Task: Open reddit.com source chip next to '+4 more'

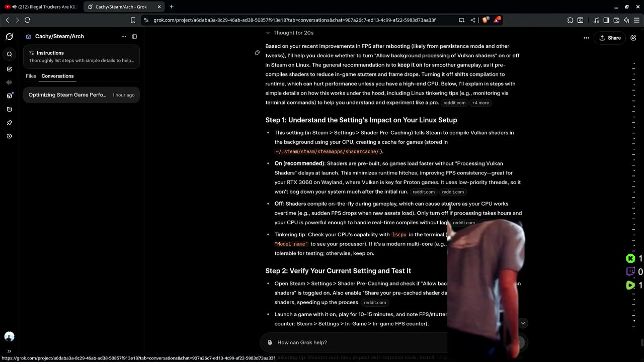Action: pyautogui.click(x=454, y=103)
